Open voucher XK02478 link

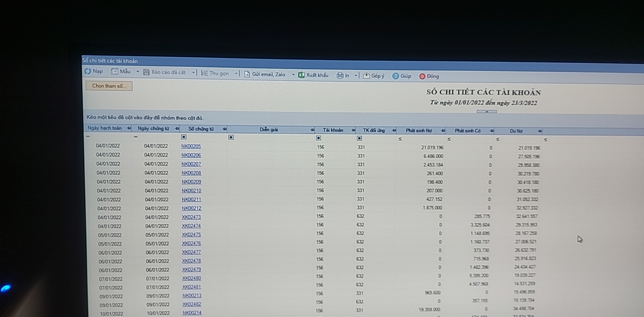tap(191, 261)
